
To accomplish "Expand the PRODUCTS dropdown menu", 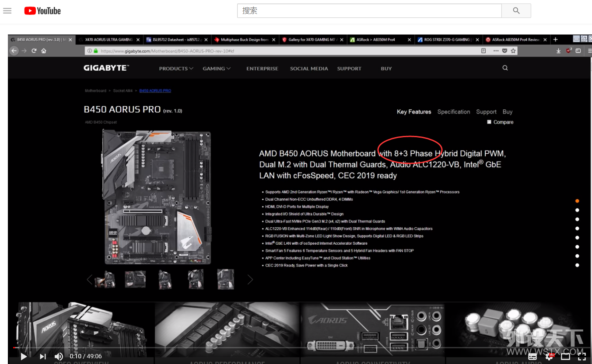I will coord(176,69).
